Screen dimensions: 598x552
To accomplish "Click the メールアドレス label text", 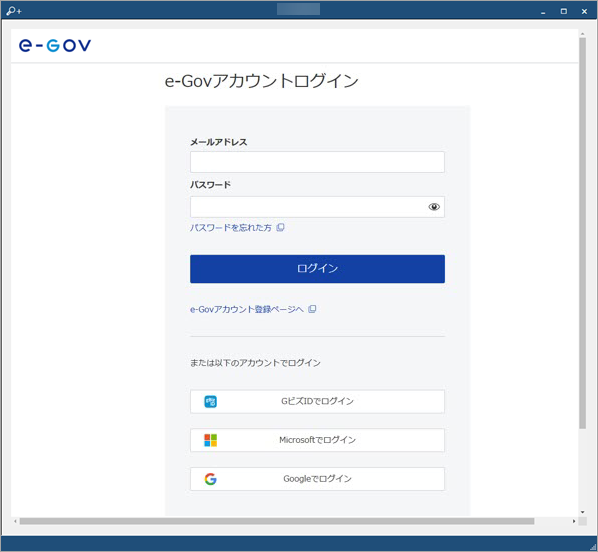I will tap(219, 142).
